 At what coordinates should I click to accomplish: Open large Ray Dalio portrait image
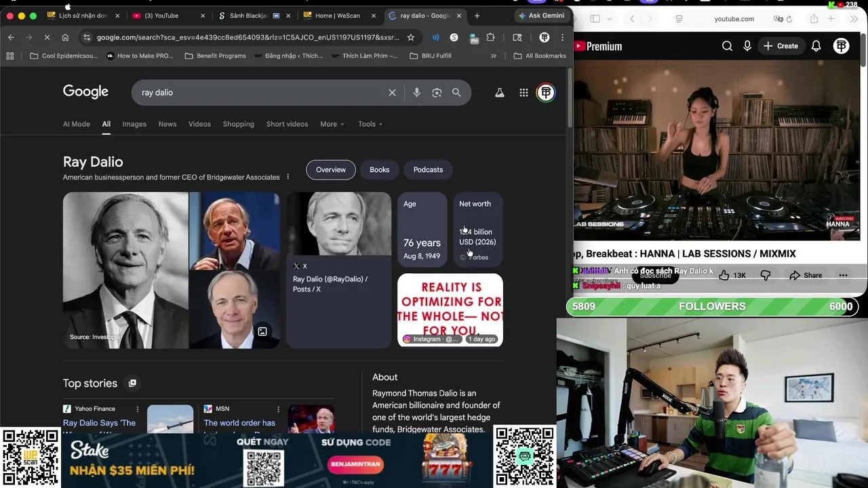click(x=125, y=270)
